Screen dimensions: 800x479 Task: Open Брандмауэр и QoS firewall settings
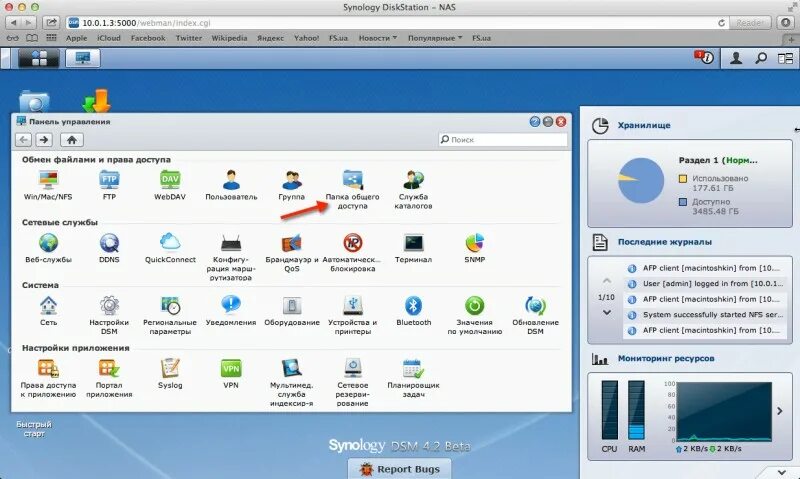[x=291, y=252]
